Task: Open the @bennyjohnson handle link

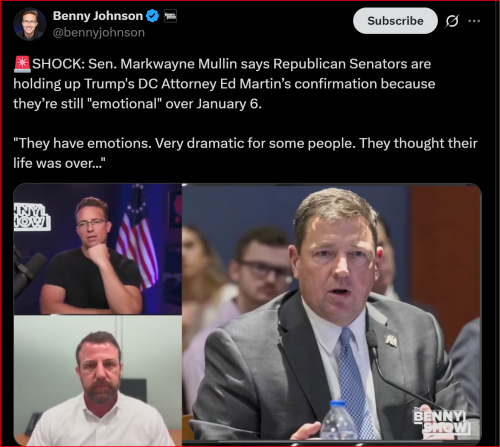Action: tap(99, 33)
